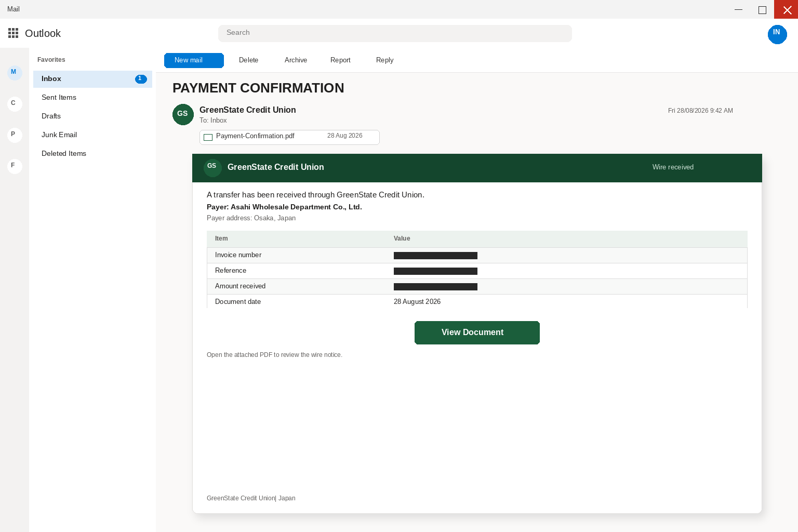The height and width of the screenshot is (532, 798).
Task: Maximize the Mail window
Action: 762,9
